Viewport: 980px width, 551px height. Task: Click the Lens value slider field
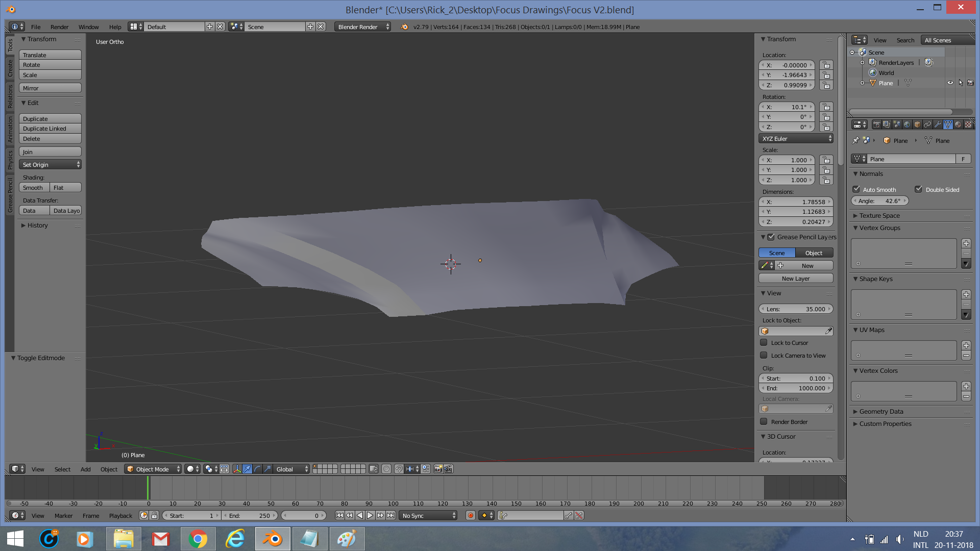click(795, 309)
